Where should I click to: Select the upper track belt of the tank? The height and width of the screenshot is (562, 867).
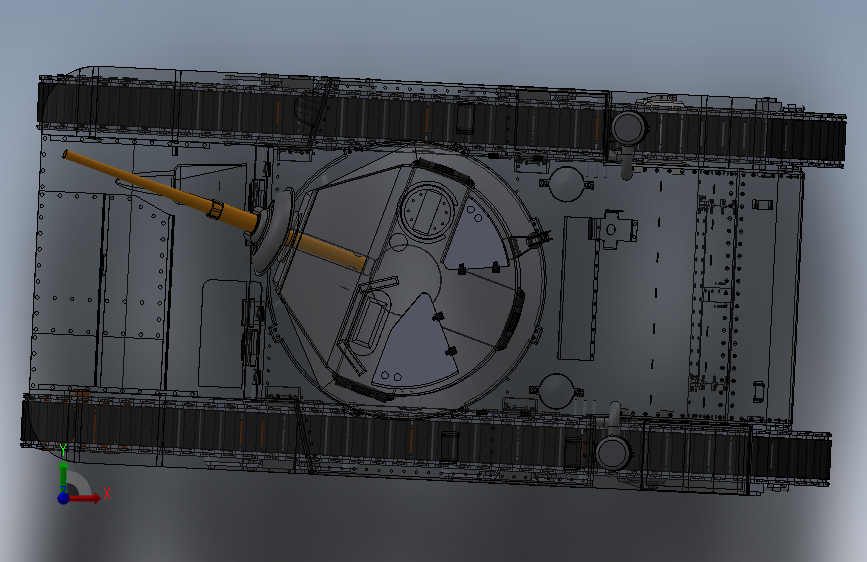point(441,119)
